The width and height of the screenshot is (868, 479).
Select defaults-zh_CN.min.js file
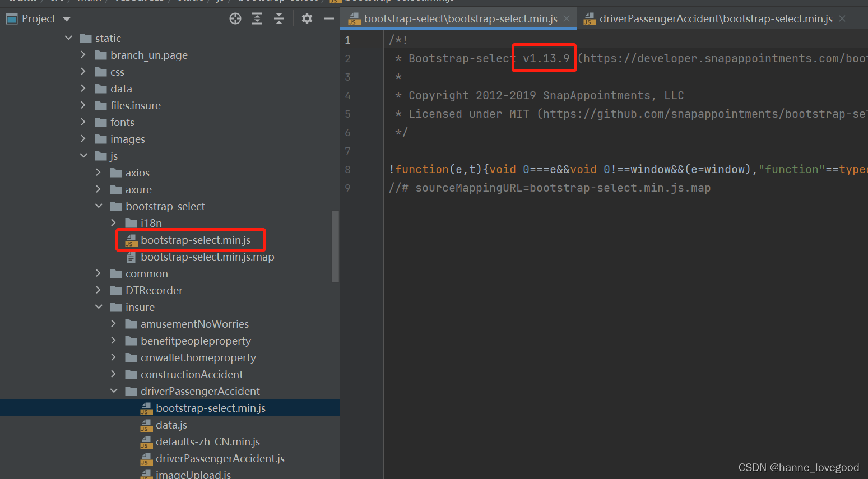(x=208, y=441)
